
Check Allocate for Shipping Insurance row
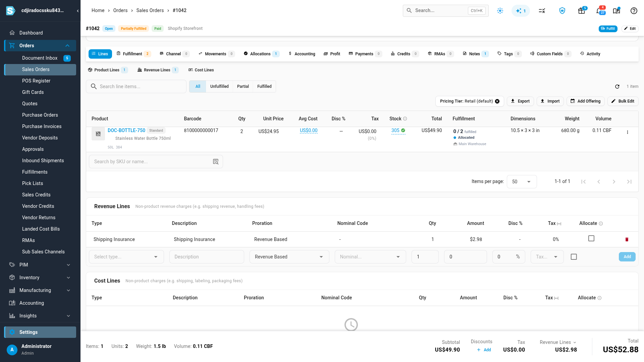(591, 238)
